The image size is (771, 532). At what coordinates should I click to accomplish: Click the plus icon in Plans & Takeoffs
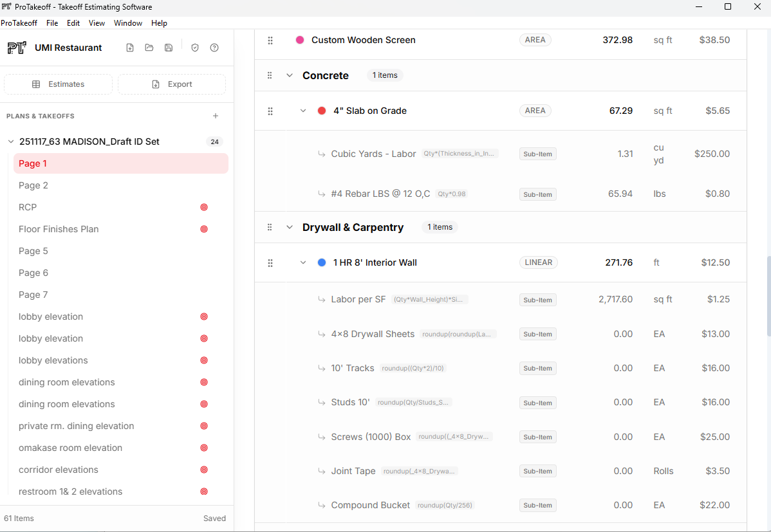[x=216, y=116]
